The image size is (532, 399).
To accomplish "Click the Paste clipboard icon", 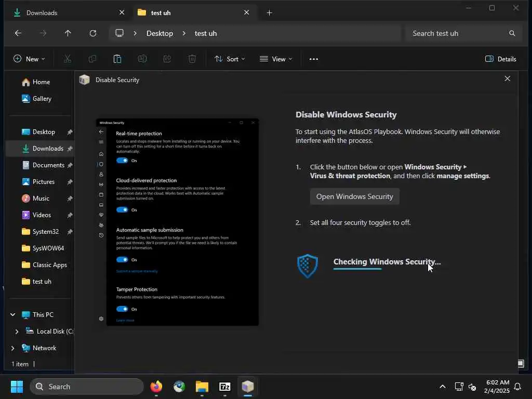I will point(117,59).
